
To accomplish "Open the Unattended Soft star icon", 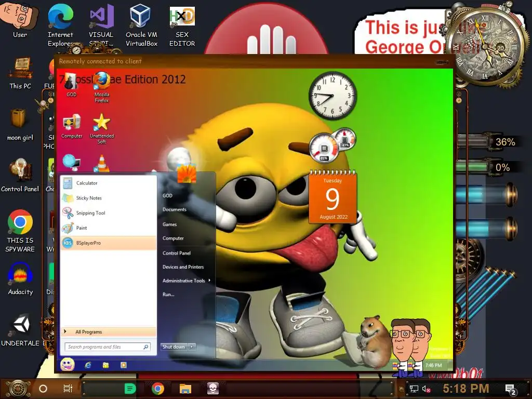I will pos(102,129).
